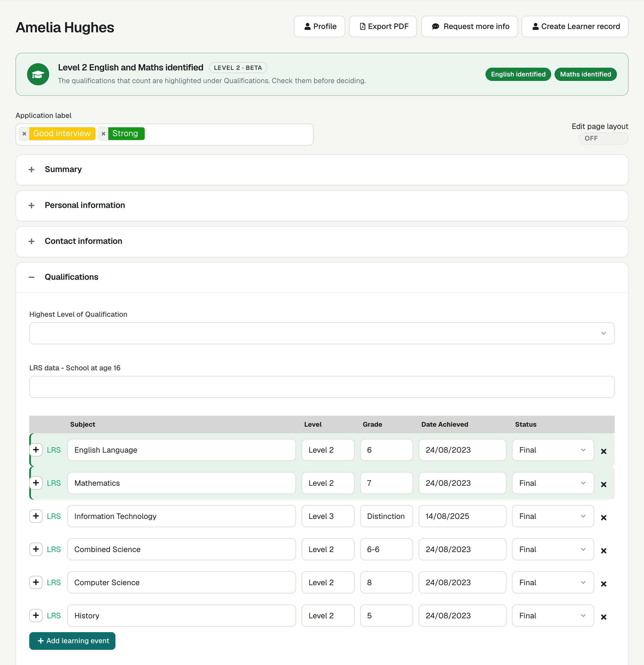Expand details for Computer Science row
The image size is (644, 665).
36,582
